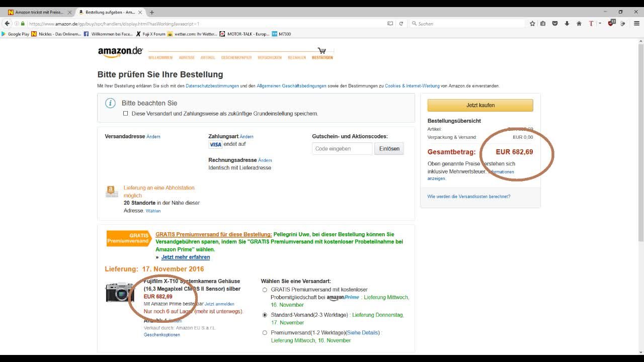
Task: Click the Abholstation locker icon
Action: (x=112, y=191)
